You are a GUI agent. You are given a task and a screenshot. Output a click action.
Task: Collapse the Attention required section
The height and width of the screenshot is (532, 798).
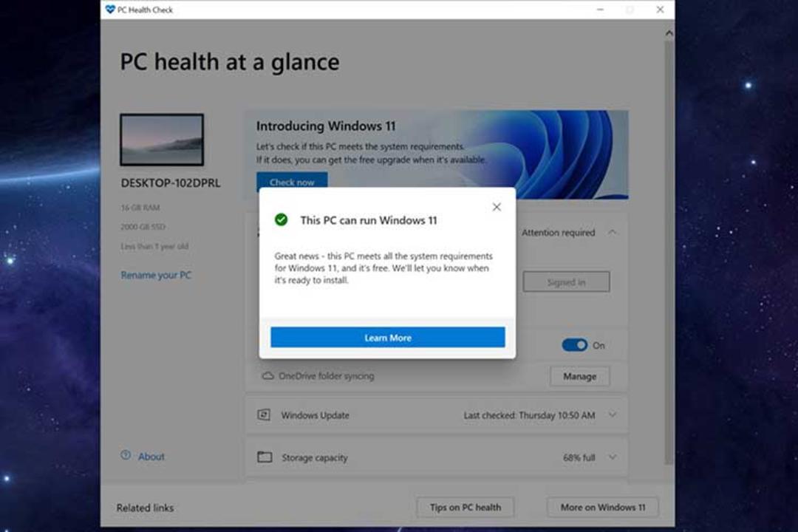613,232
